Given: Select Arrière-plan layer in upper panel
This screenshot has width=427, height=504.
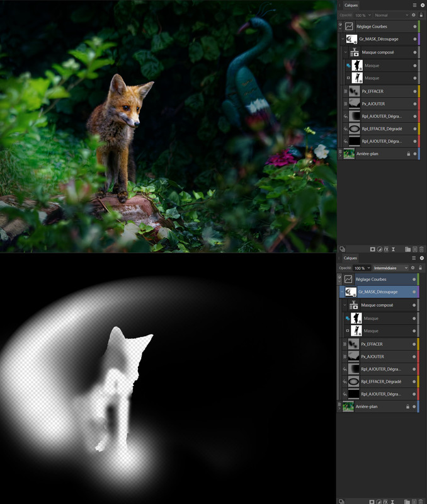Looking at the screenshot, I should coord(379,154).
